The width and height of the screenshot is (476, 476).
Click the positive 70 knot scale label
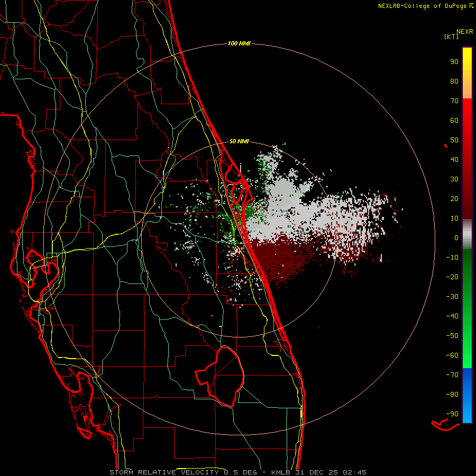454,101
